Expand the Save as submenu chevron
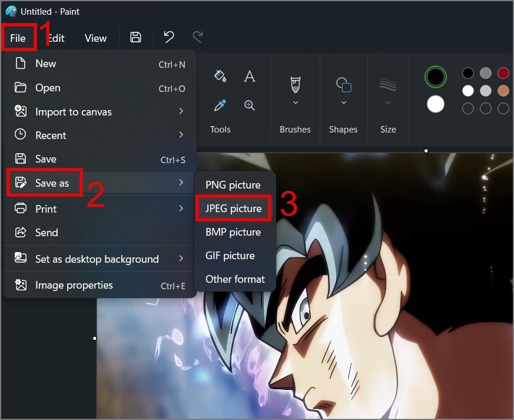This screenshot has height=420, width=514. [x=181, y=182]
